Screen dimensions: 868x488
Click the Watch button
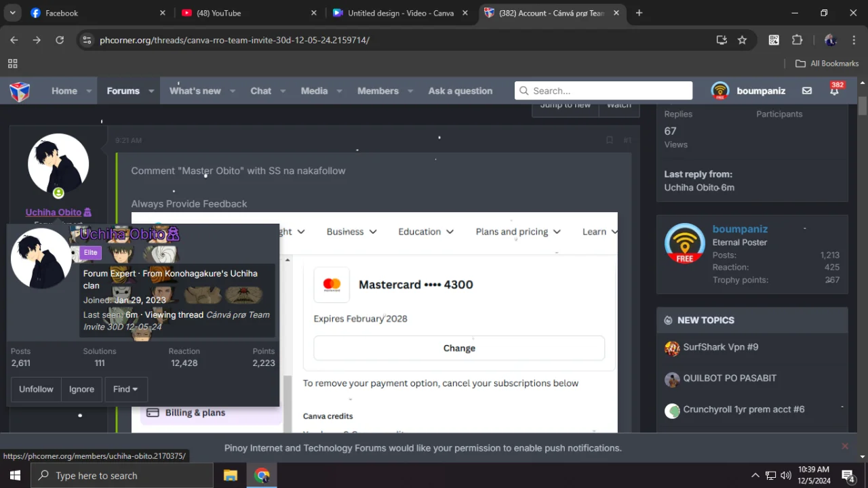tap(618, 106)
